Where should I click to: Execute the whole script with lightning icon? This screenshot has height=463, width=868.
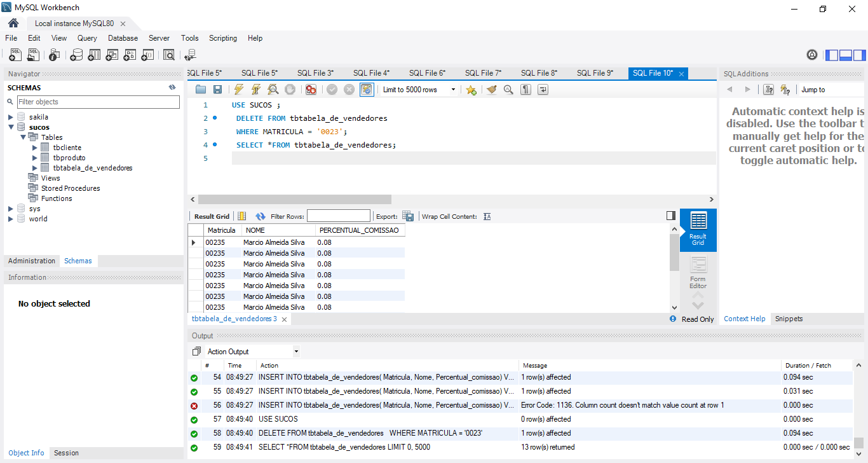pyautogui.click(x=239, y=90)
